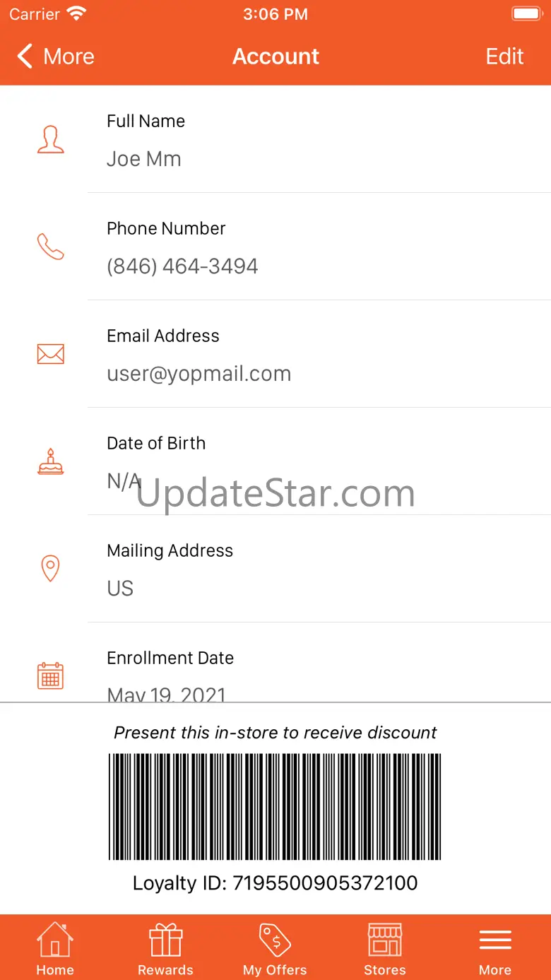Screen dimensions: 551x980
Task: Select the Full Name field Joe Mm
Action: point(319,139)
